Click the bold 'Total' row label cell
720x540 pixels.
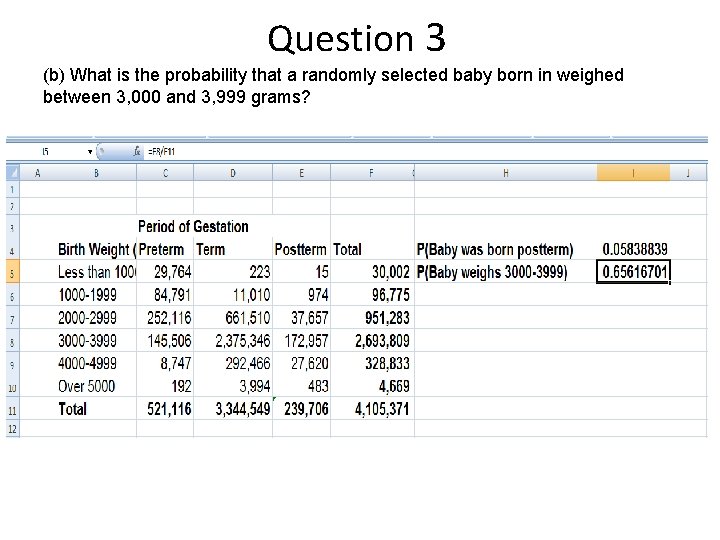[x=96, y=409]
